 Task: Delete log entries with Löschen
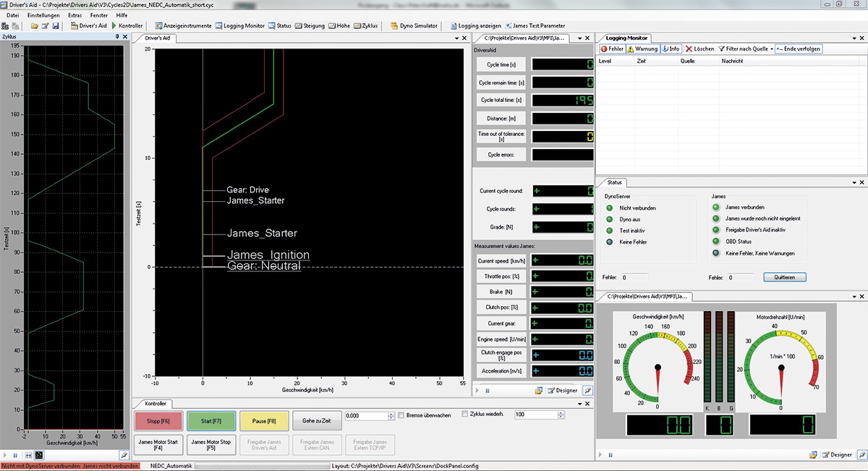coord(699,48)
